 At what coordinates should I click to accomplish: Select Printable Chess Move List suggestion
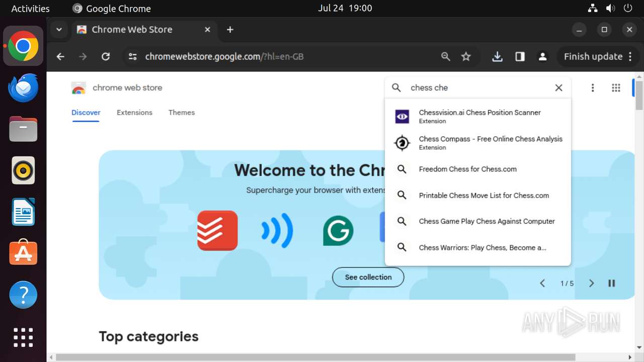[x=478, y=196]
